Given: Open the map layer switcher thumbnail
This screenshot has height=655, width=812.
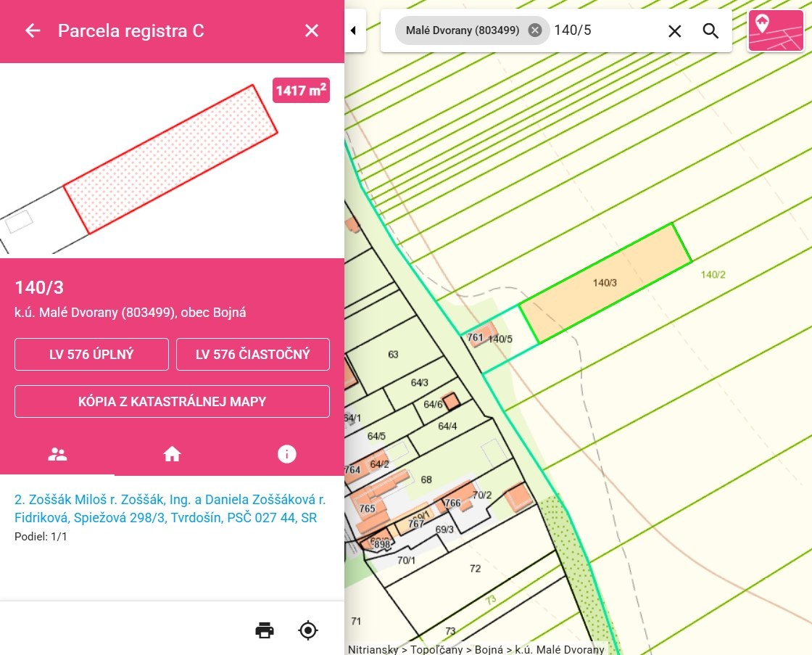Looking at the screenshot, I should pyautogui.click(x=775, y=30).
